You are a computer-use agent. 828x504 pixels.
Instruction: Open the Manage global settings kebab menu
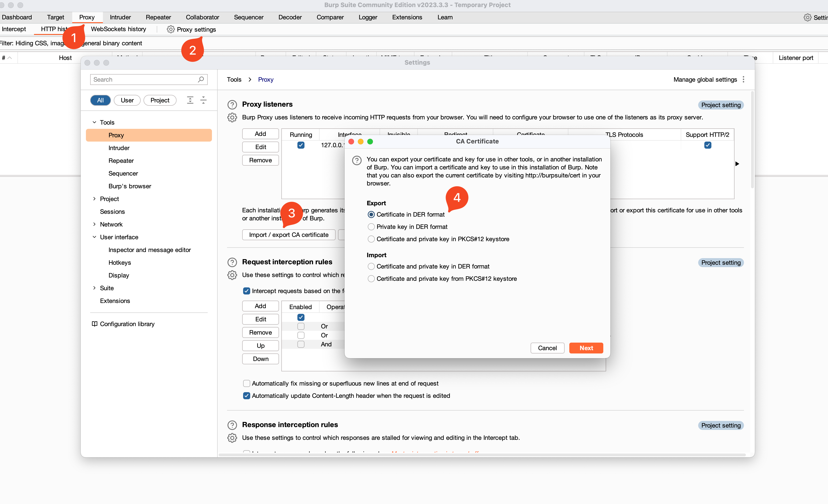point(743,79)
